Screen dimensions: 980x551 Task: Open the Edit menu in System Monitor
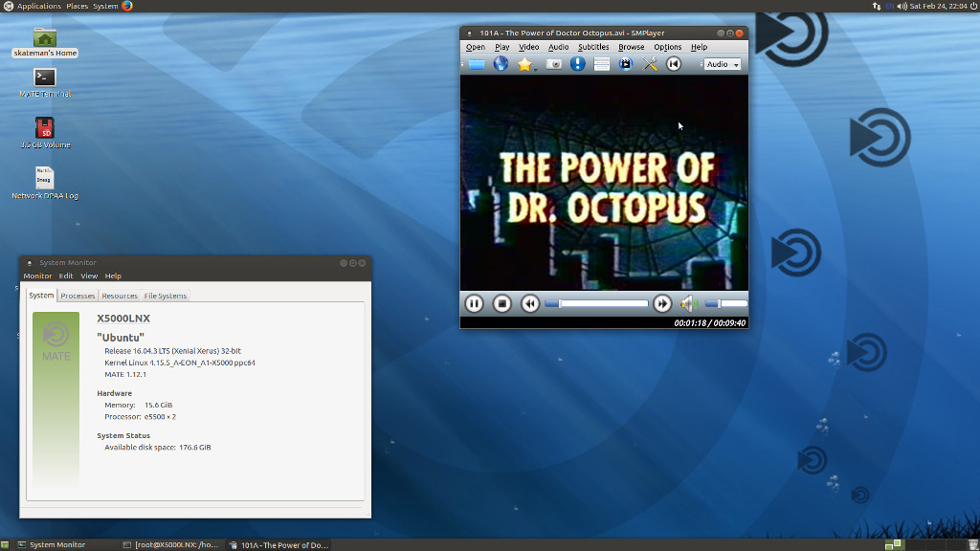coord(66,275)
